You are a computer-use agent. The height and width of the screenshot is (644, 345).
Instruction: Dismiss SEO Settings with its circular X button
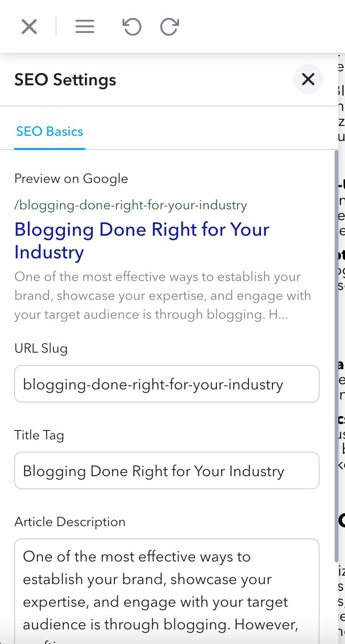(x=308, y=79)
